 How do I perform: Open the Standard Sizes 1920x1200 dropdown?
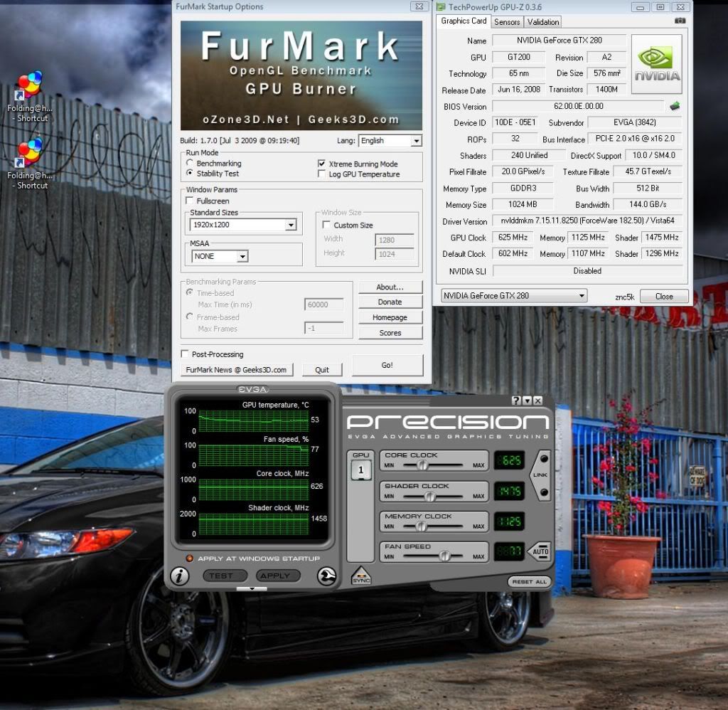click(243, 225)
